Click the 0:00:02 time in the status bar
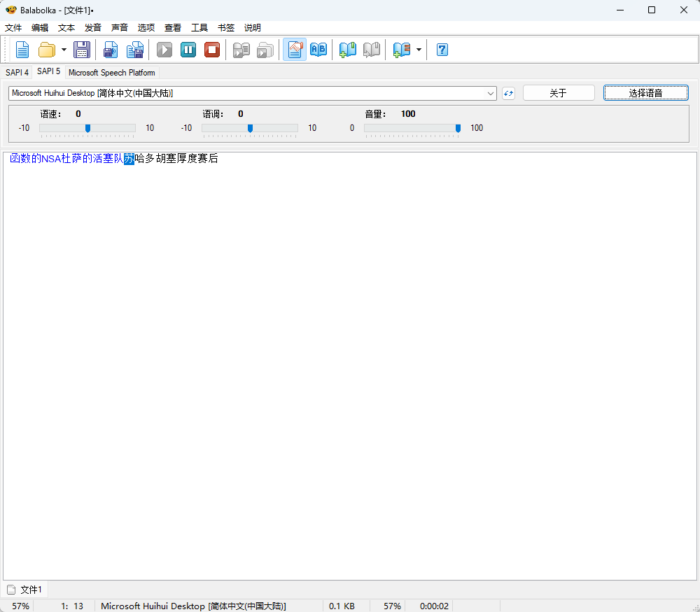The height and width of the screenshot is (612, 700). tap(434, 606)
